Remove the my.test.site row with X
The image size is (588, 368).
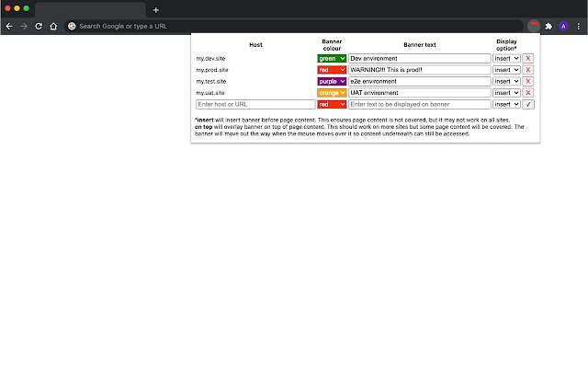coord(528,82)
